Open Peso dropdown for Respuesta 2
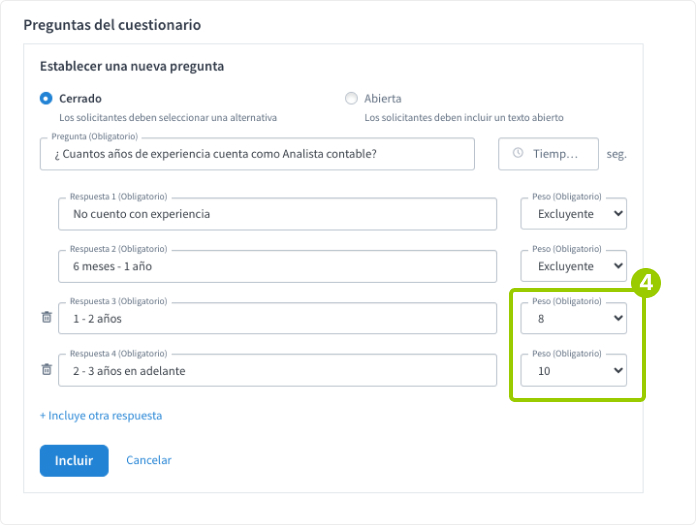This screenshot has height=525, width=696. 574,266
